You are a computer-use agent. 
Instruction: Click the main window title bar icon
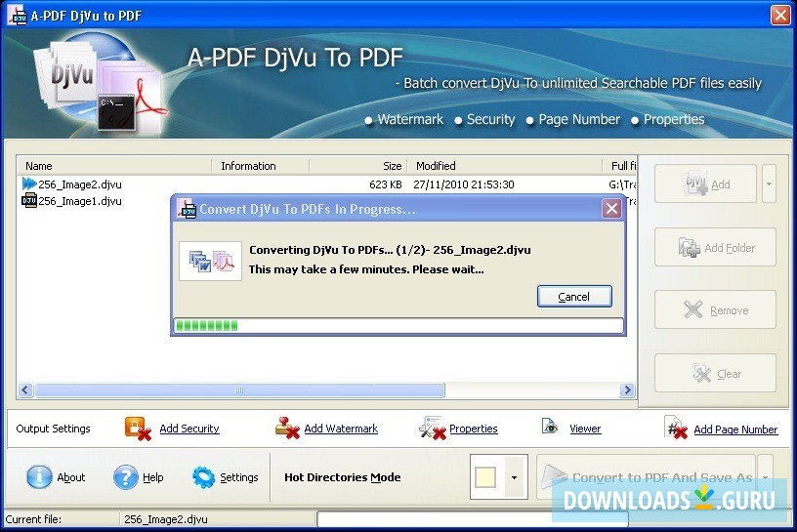pos(17,16)
